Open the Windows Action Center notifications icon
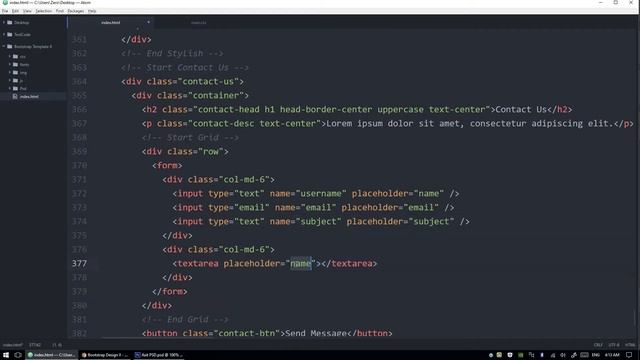 tap(629, 355)
